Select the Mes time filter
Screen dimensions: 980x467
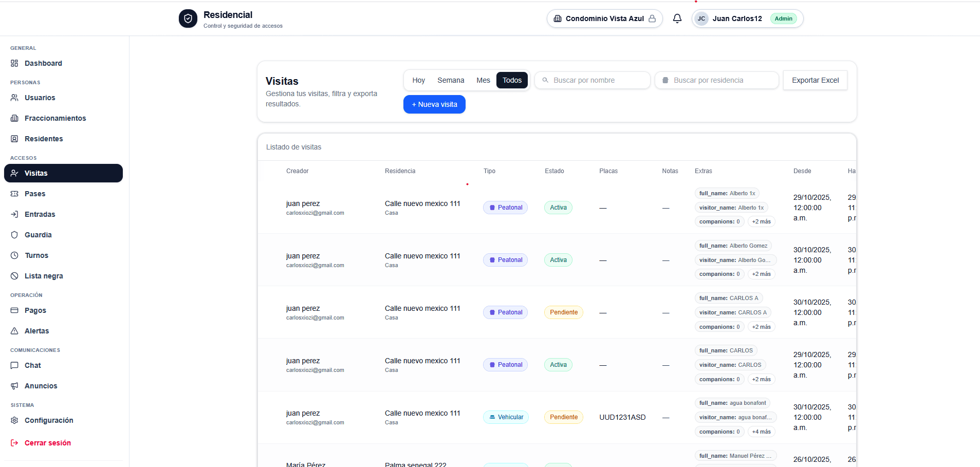[x=483, y=80]
